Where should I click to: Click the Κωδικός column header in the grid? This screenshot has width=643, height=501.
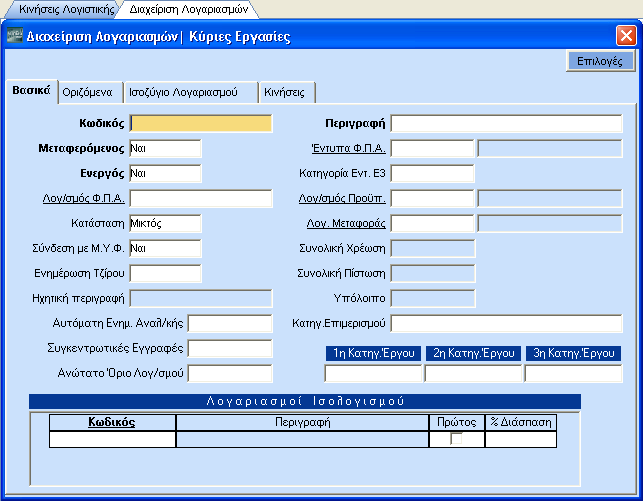pyautogui.click(x=112, y=422)
